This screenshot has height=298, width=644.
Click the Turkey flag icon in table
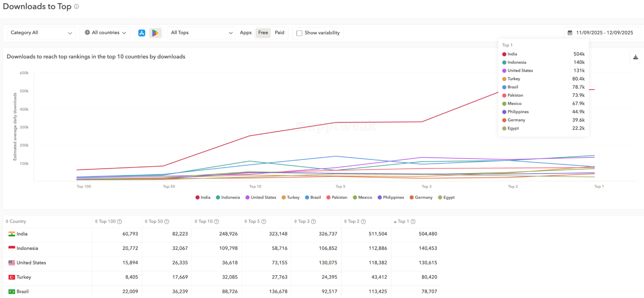[x=12, y=277]
